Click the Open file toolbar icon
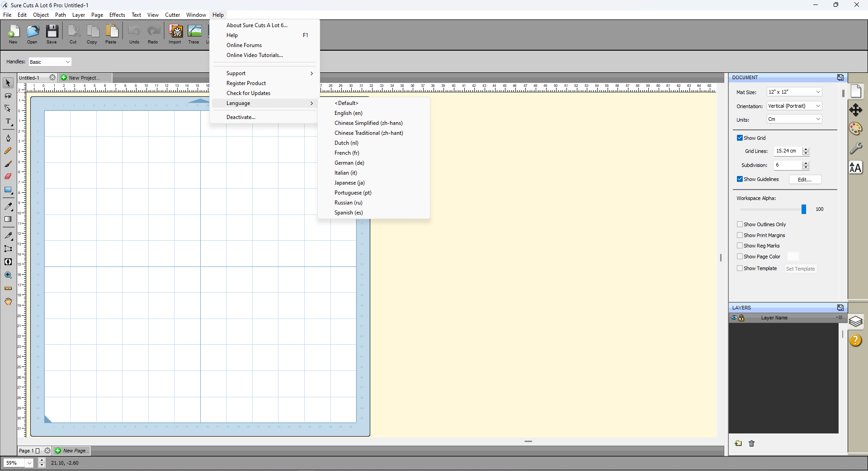Viewport: 868px width, 471px height. tap(32, 34)
